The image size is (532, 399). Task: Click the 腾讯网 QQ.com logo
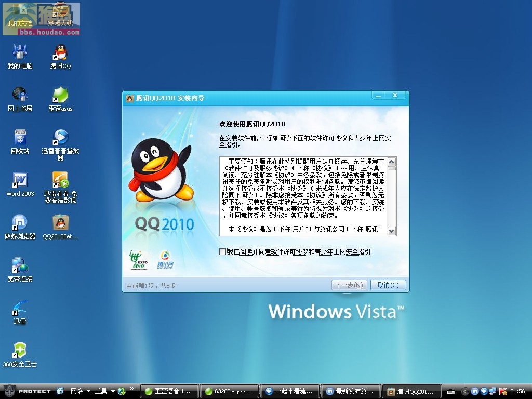tap(165, 261)
